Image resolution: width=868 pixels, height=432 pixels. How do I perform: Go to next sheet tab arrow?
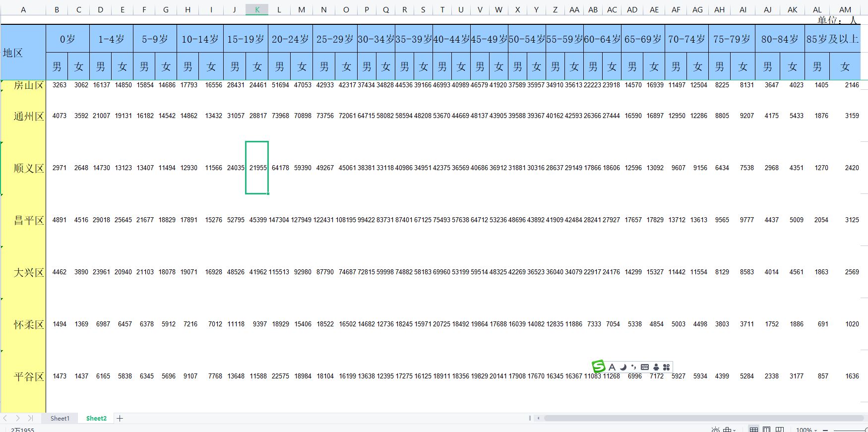[18, 418]
